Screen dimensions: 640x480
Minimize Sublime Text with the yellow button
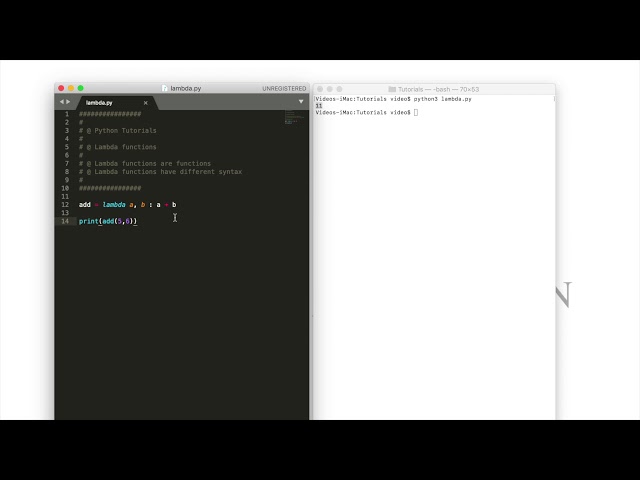tap(71, 88)
